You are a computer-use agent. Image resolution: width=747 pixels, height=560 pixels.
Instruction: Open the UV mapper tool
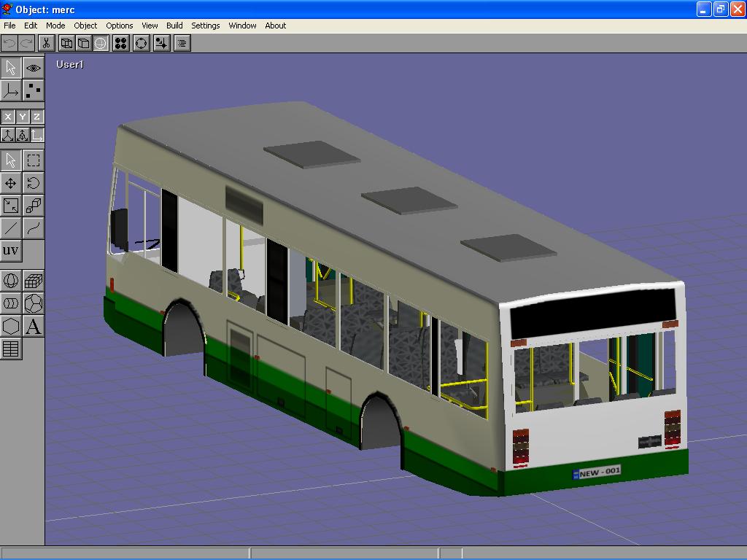point(12,251)
